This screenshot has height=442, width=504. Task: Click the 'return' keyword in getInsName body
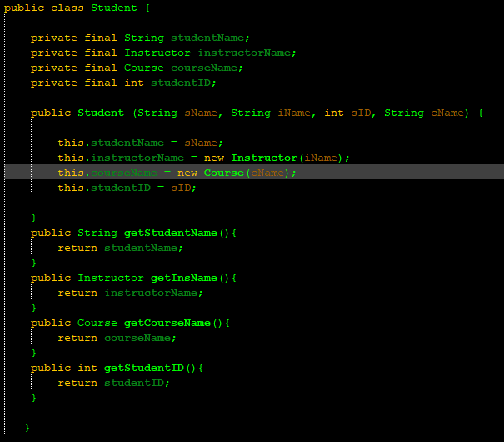[77, 293]
